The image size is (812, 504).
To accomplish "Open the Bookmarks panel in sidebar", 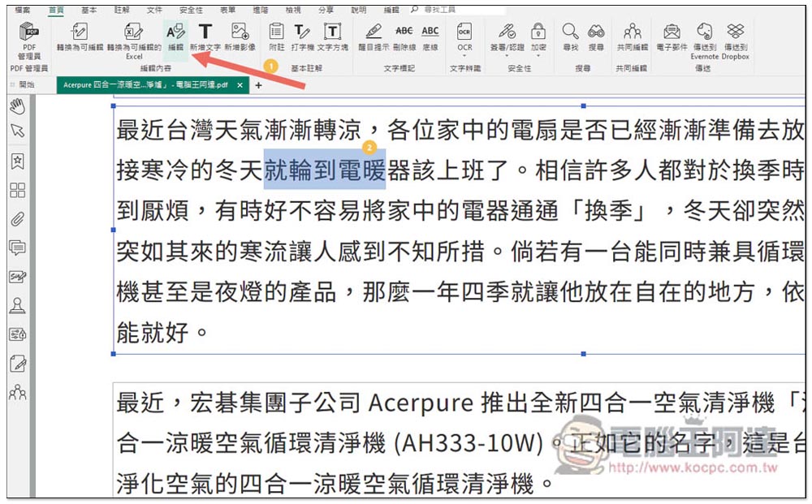I will (18, 162).
